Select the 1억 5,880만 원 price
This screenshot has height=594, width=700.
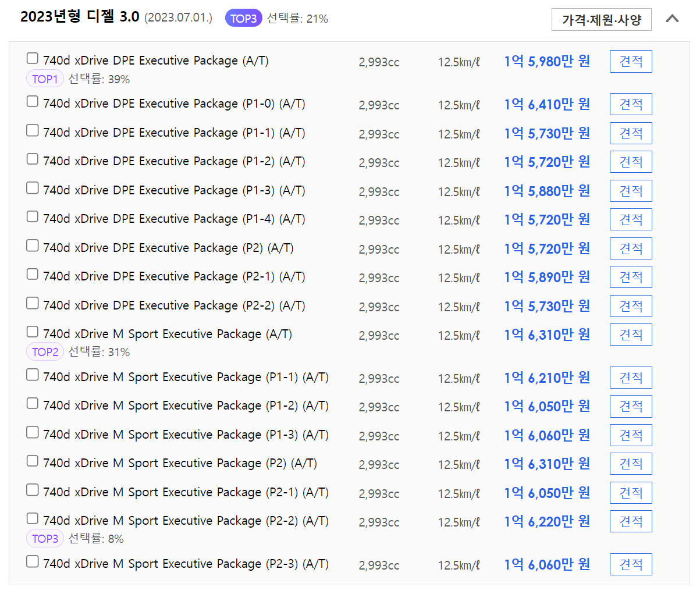coord(547,191)
